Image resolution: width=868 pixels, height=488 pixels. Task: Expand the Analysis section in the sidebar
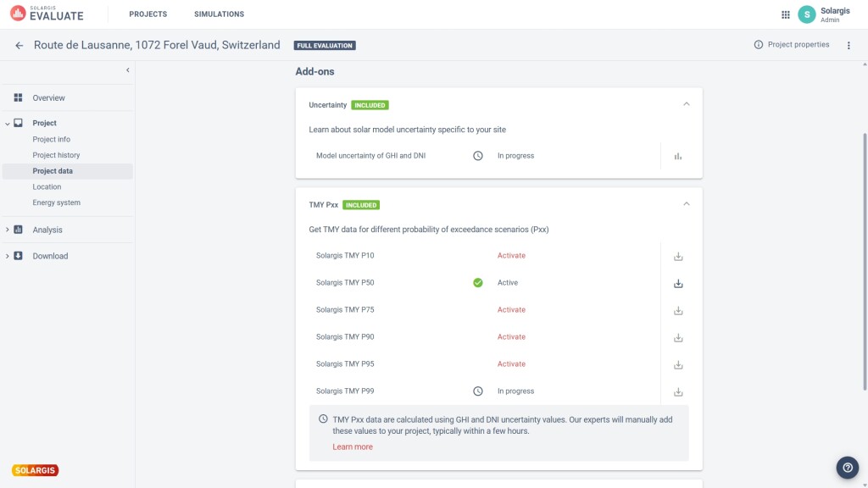click(x=8, y=229)
